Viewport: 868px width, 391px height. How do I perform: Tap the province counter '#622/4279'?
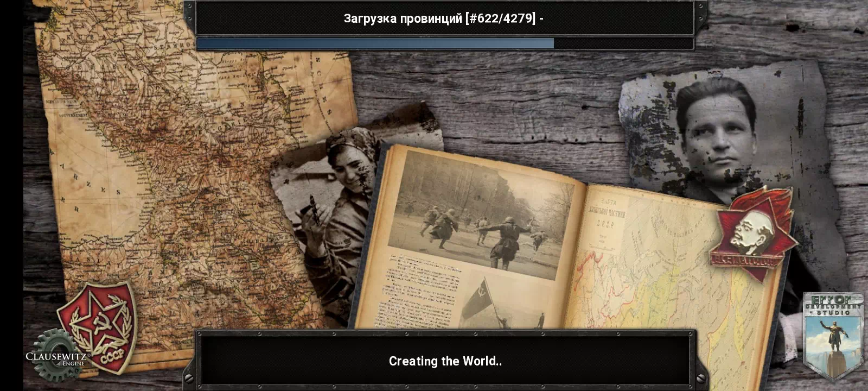(500, 18)
